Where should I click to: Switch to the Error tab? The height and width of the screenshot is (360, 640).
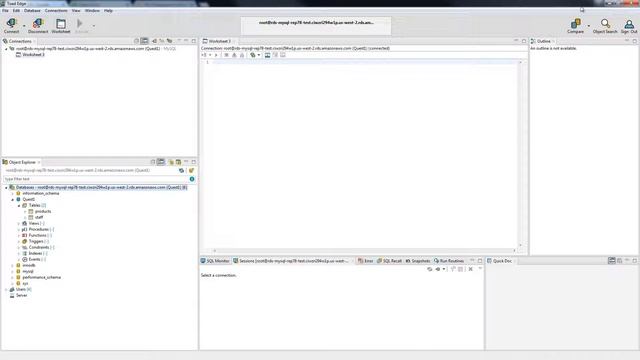pos(365,261)
